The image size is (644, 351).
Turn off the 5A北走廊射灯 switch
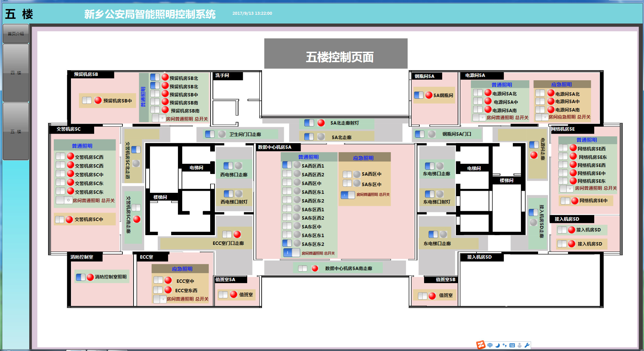309,123
